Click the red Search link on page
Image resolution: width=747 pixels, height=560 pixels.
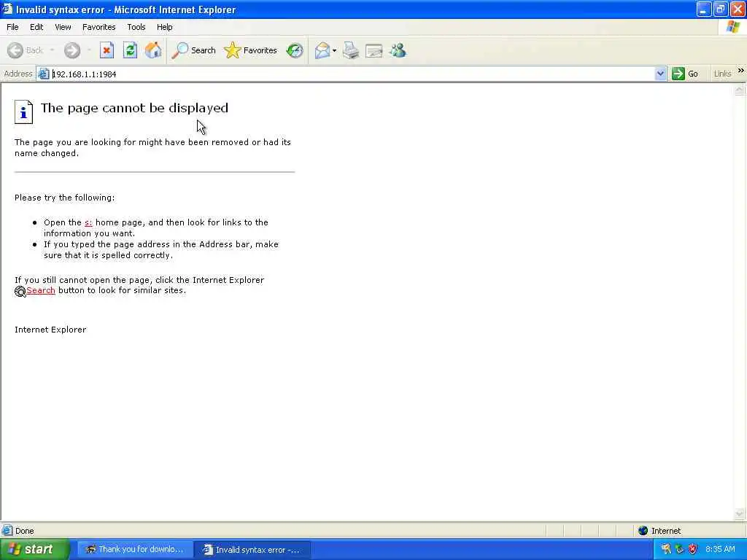pos(41,290)
